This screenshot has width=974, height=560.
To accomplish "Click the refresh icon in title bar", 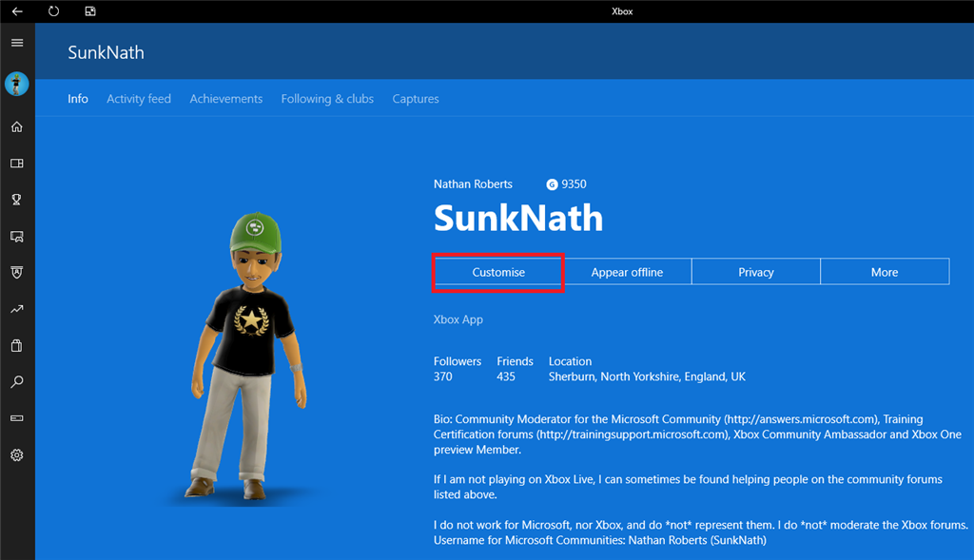I will [54, 11].
